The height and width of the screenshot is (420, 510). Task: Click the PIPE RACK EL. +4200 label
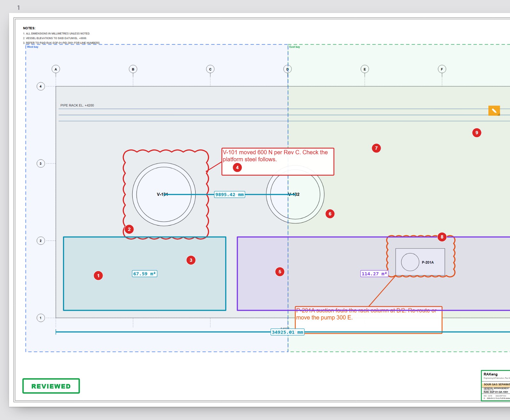tap(77, 105)
